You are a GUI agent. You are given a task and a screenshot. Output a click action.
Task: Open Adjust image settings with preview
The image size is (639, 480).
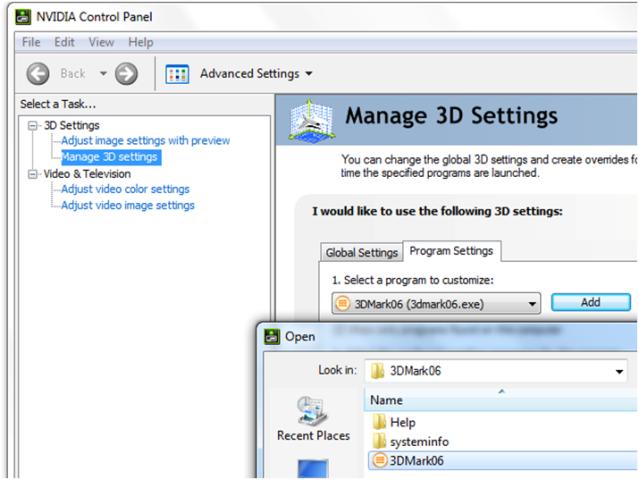pyautogui.click(x=145, y=141)
